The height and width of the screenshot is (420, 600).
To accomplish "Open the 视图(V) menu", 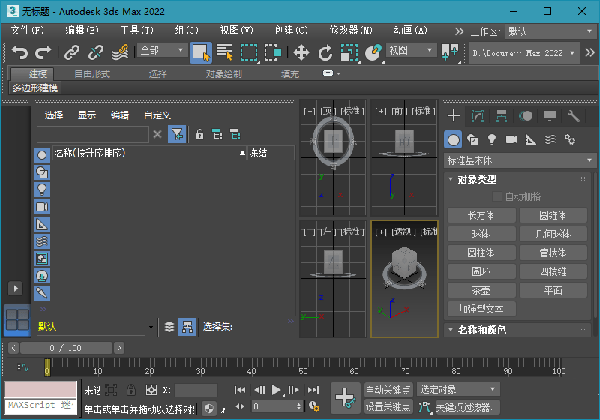I will 234,29.
